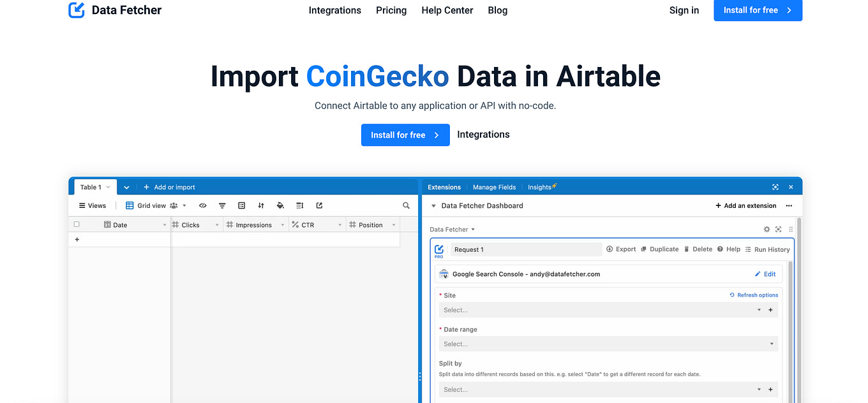Open the Insights tab

[542, 187]
